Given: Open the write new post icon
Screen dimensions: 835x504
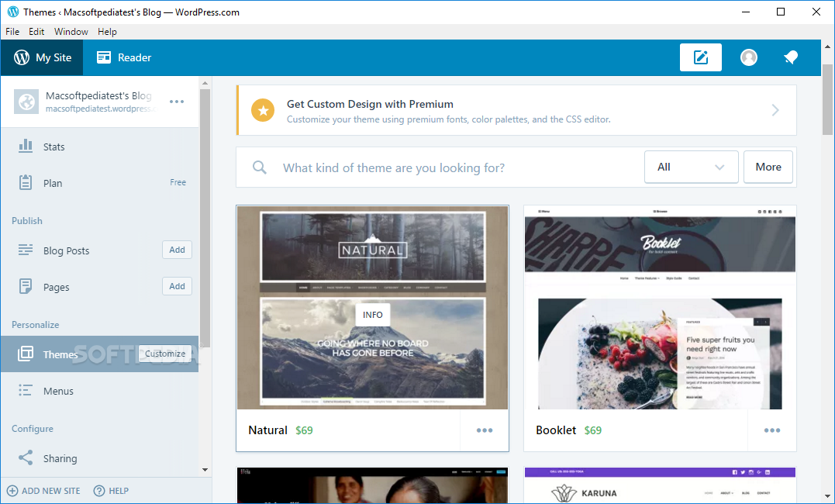Looking at the screenshot, I should click(700, 57).
